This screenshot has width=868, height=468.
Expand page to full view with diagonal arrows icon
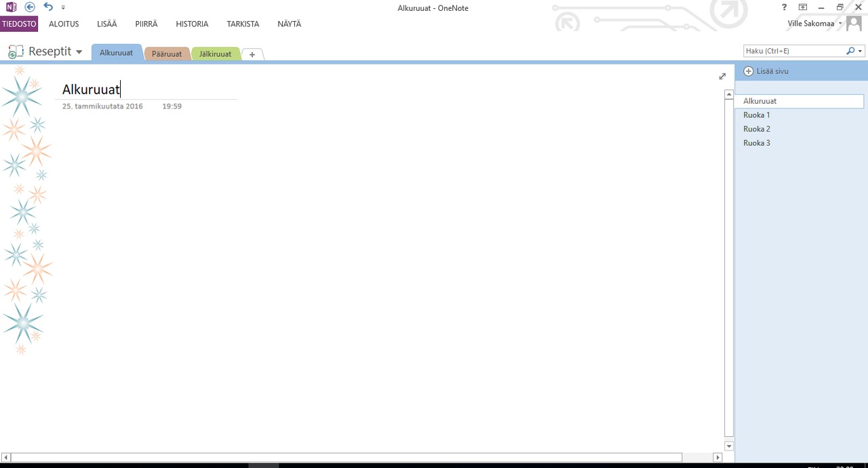[x=722, y=76]
